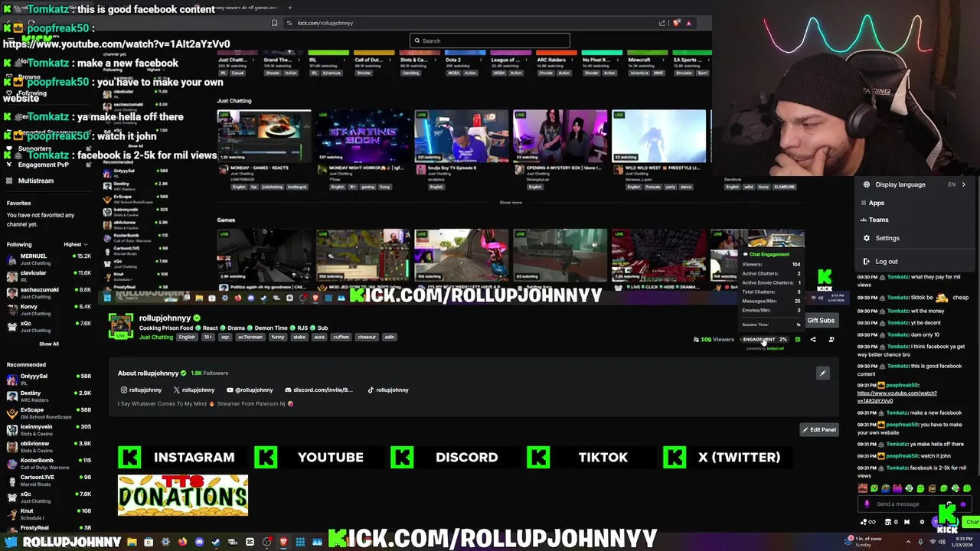Click the purple emote icon in chat input
Viewport: 980px width, 551px height.
click(964, 504)
